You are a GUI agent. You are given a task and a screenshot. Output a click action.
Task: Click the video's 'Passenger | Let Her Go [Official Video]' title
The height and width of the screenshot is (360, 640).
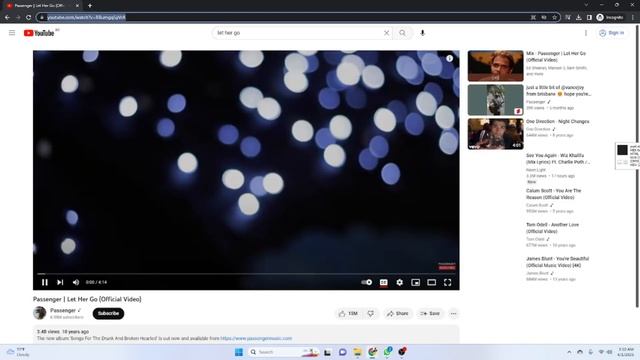point(87,299)
